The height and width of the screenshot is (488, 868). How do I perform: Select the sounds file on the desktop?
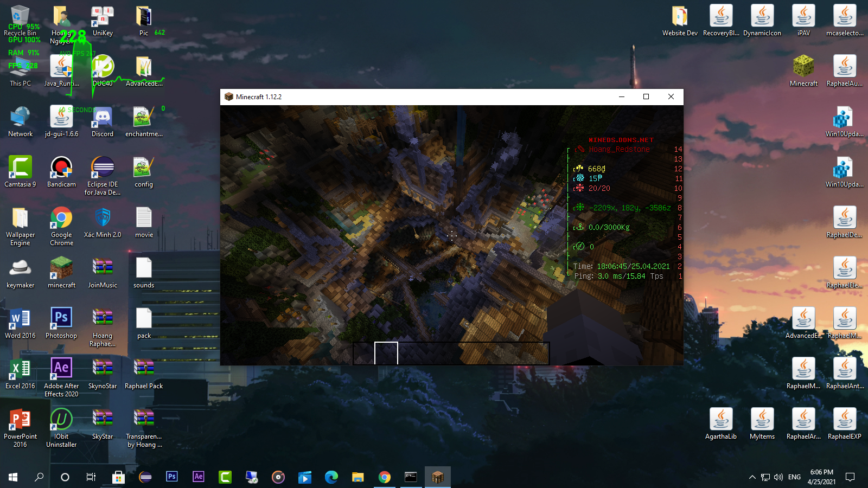coord(144,273)
